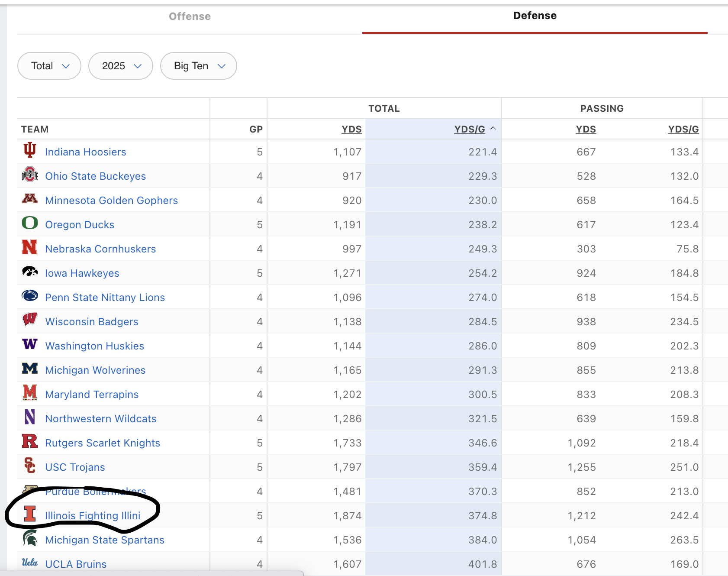The height and width of the screenshot is (576, 728).
Task: Click the Washington Huskies W logo
Action: [29, 344]
